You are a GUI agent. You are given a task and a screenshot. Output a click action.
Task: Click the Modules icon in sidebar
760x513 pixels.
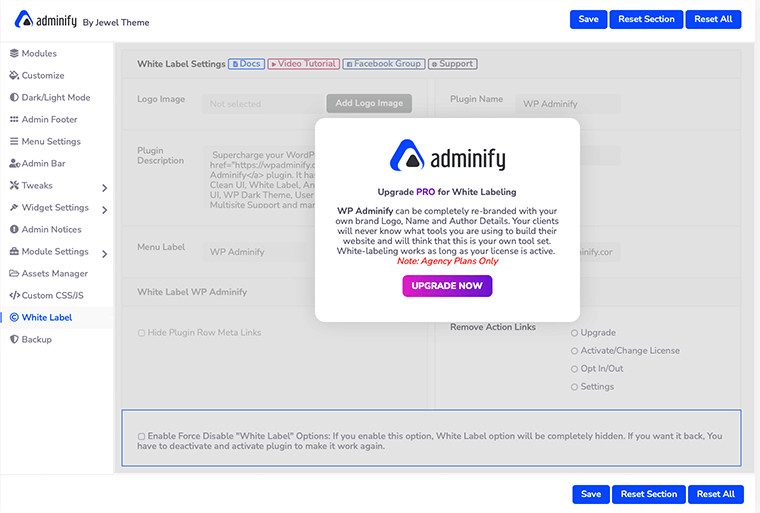tap(14, 54)
